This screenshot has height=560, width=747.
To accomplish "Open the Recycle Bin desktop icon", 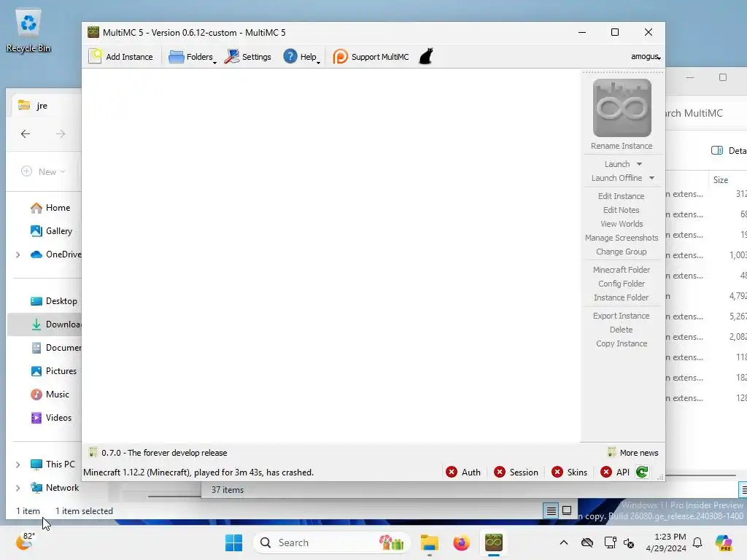I will coord(28,31).
